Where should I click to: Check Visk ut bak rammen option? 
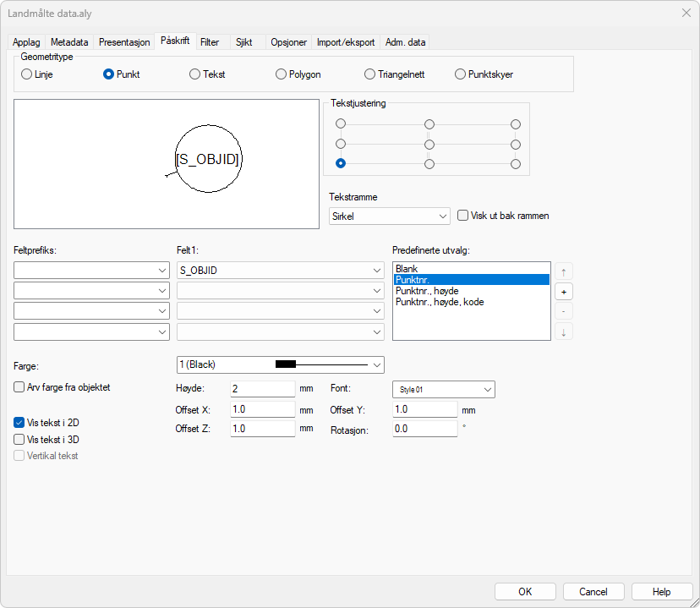coord(462,216)
